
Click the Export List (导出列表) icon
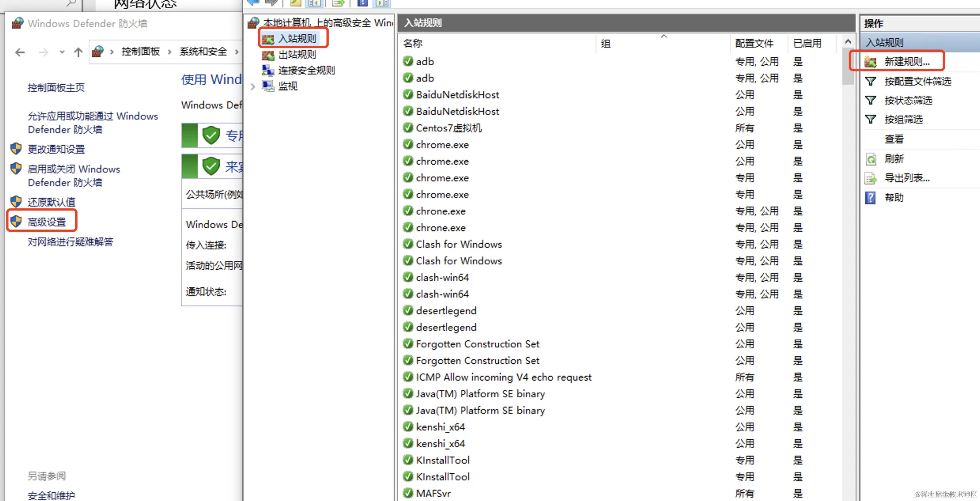[870, 178]
